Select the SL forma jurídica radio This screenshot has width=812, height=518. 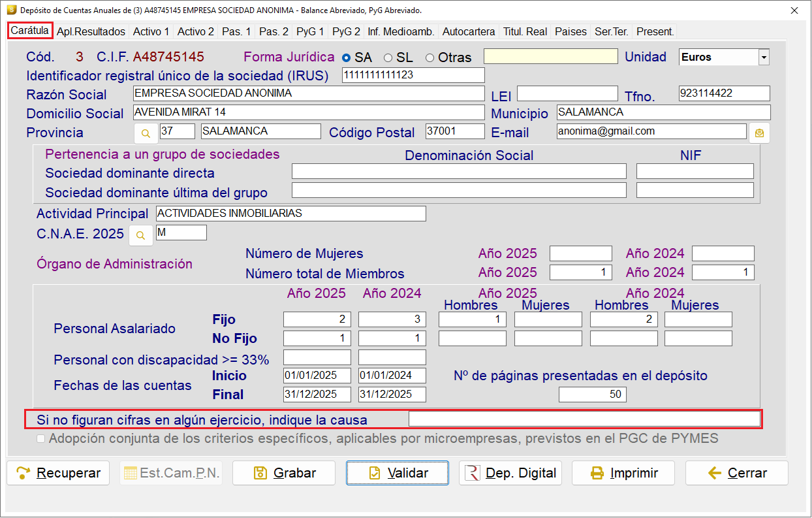pos(388,57)
